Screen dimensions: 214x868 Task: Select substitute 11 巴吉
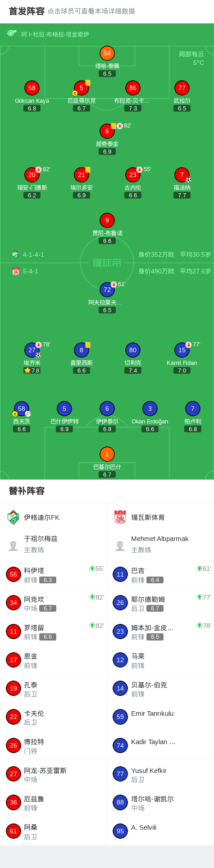point(160,574)
